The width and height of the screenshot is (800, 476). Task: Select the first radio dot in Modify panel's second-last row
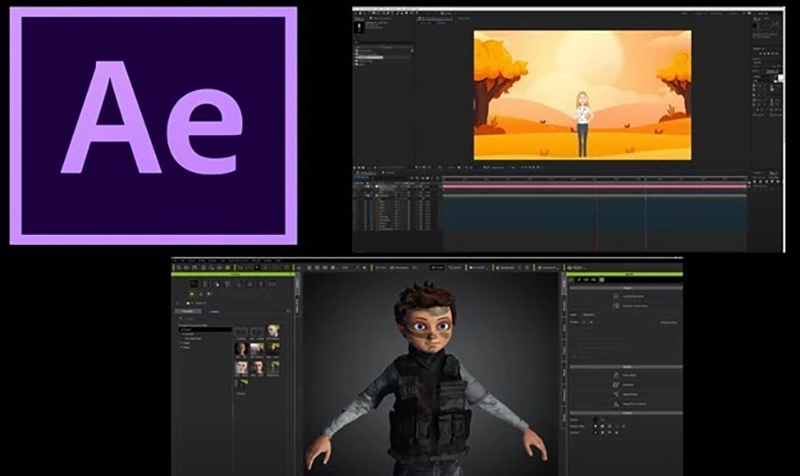pyautogui.click(x=595, y=426)
